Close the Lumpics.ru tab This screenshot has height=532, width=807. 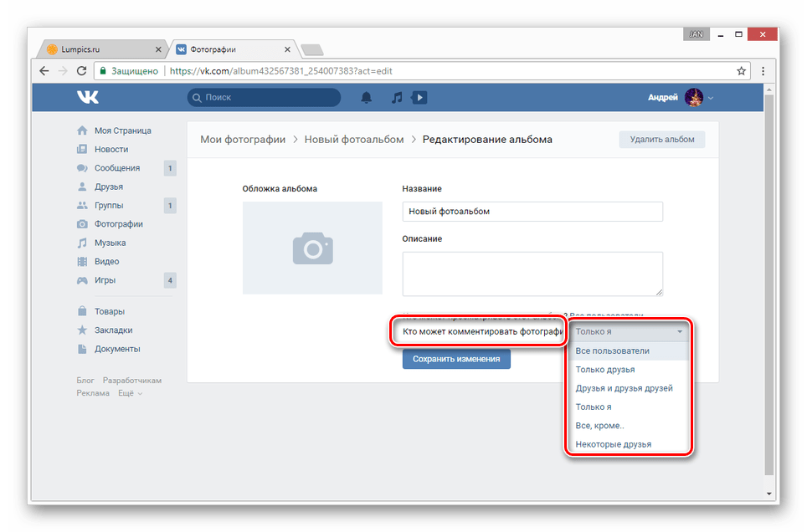(158, 49)
